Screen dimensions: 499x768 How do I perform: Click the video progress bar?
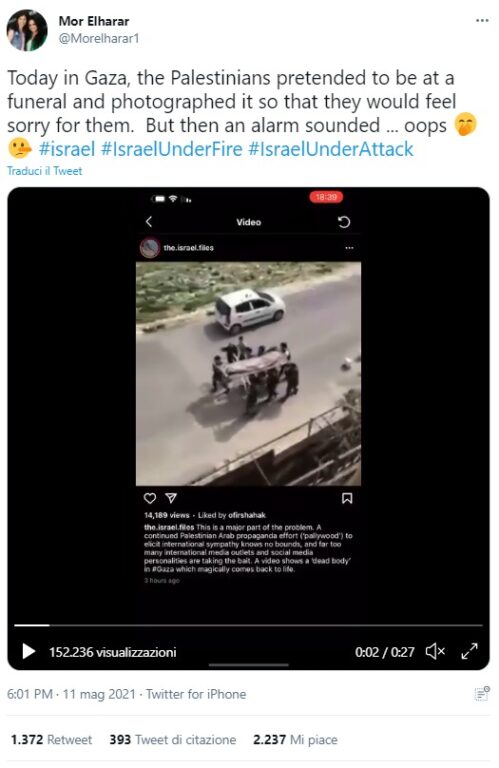click(x=248, y=625)
